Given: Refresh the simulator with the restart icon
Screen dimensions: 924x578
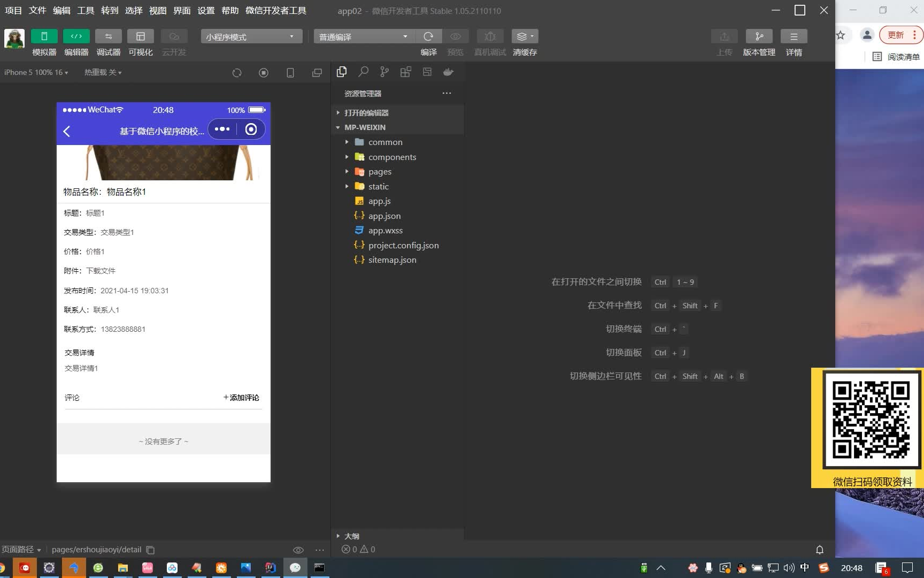Looking at the screenshot, I should coord(237,73).
